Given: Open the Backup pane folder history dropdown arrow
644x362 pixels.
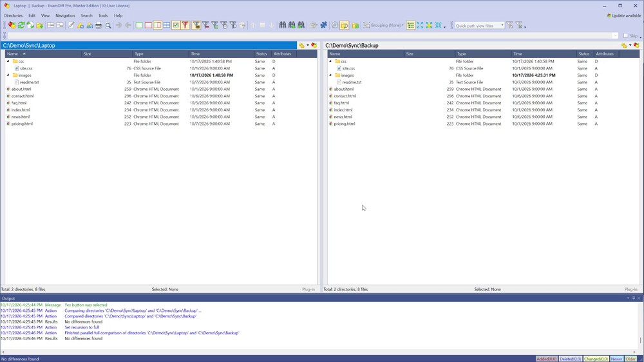Looking at the screenshot, I should (630, 46).
